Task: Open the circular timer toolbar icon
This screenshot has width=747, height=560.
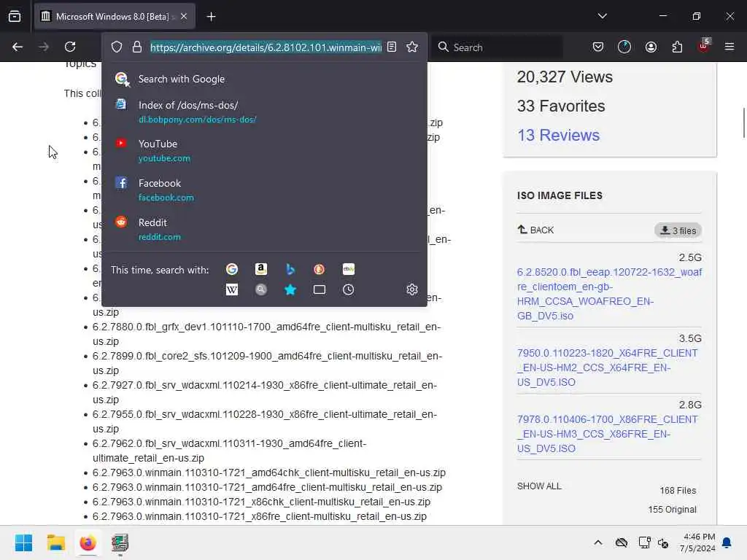Action: tap(624, 47)
